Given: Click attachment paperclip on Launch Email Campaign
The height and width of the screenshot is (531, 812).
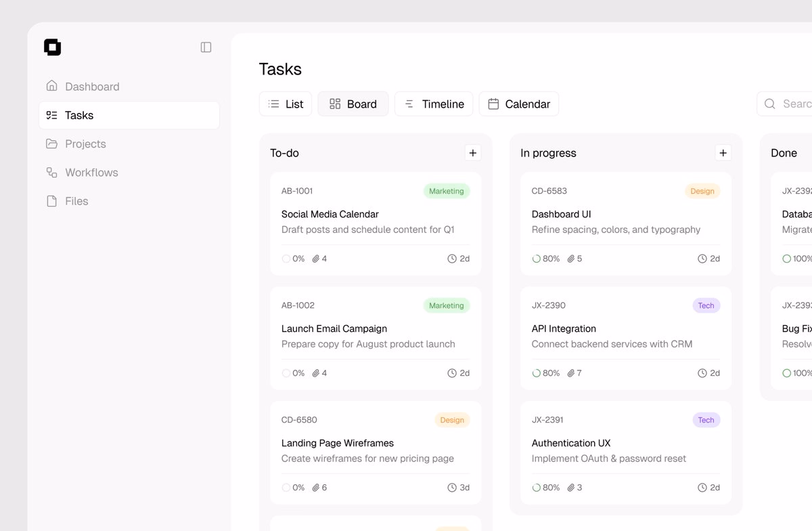Looking at the screenshot, I should pos(315,373).
